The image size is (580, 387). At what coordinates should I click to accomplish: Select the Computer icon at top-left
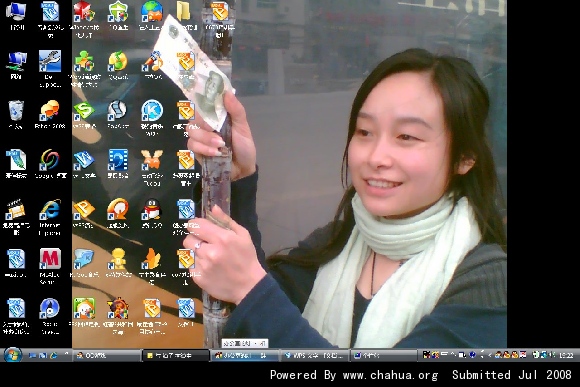point(16,16)
